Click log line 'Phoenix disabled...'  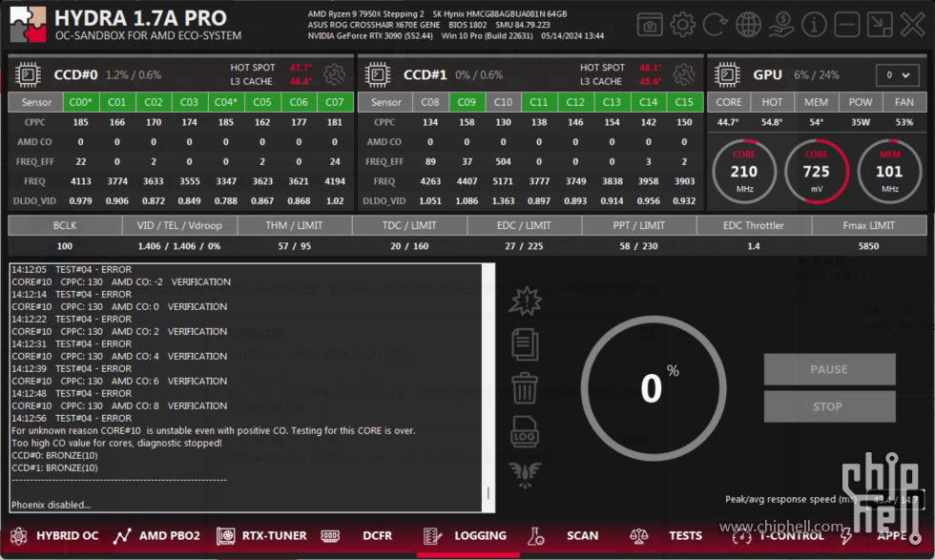coord(51,505)
